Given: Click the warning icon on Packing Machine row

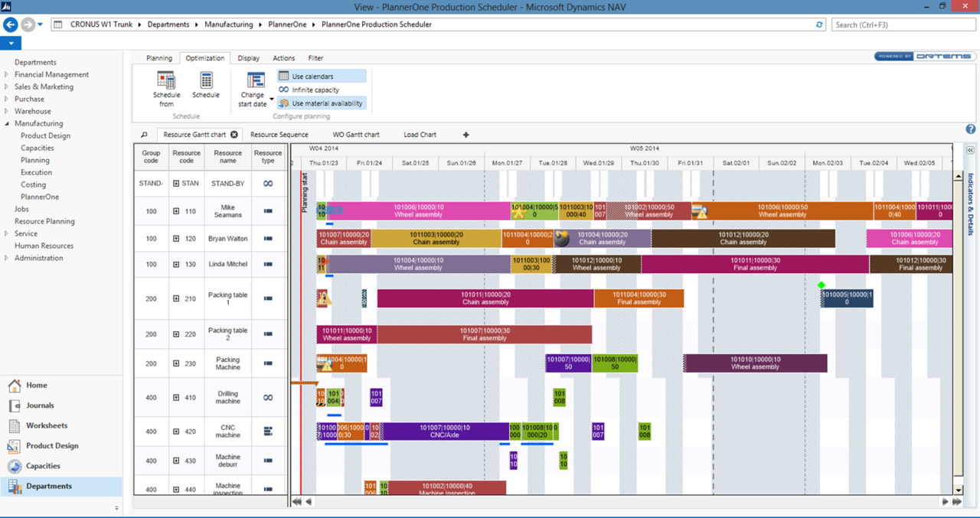Looking at the screenshot, I should pyautogui.click(x=326, y=366).
